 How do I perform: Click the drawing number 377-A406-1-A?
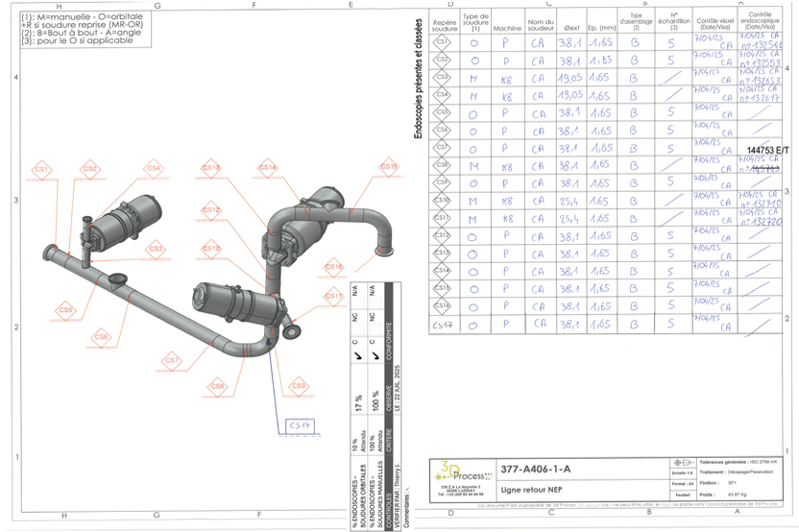click(536, 470)
